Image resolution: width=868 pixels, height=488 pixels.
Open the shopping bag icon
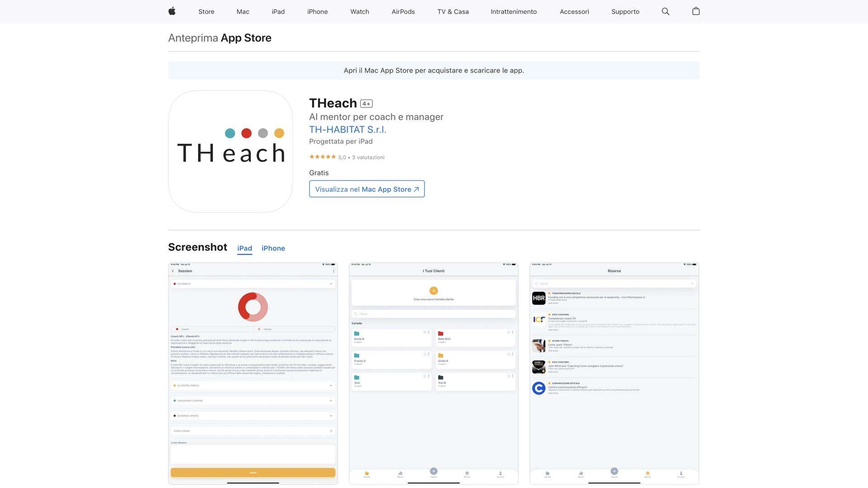pos(696,11)
